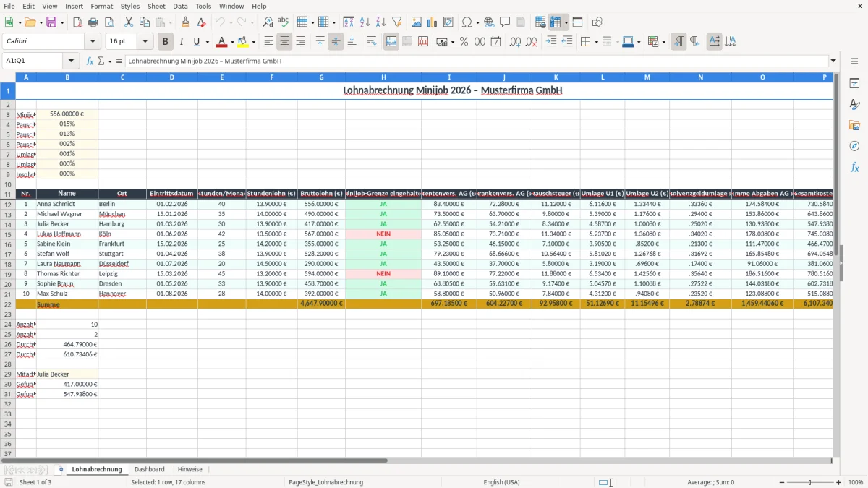
Task: Click the zoom slider handle
Action: click(x=810, y=482)
